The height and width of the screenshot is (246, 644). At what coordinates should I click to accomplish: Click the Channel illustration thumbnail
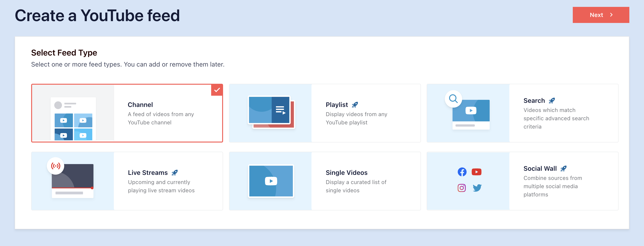point(73,119)
